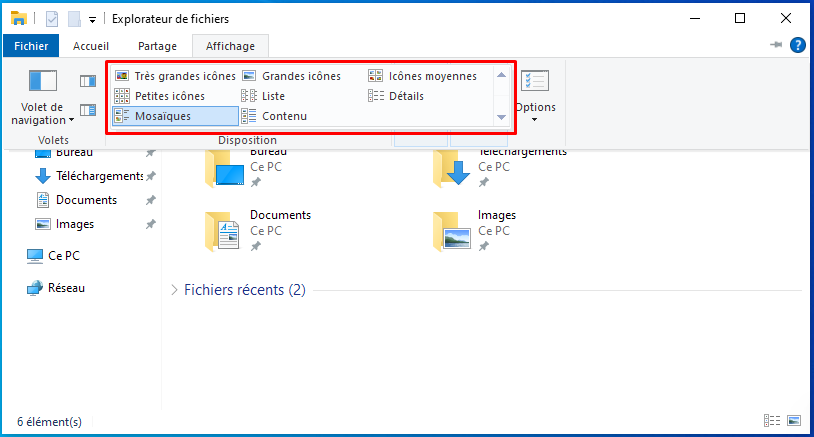Pin the ribbon with pushpin icon
Viewport: 814px width, 437px height.
pos(776,45)
